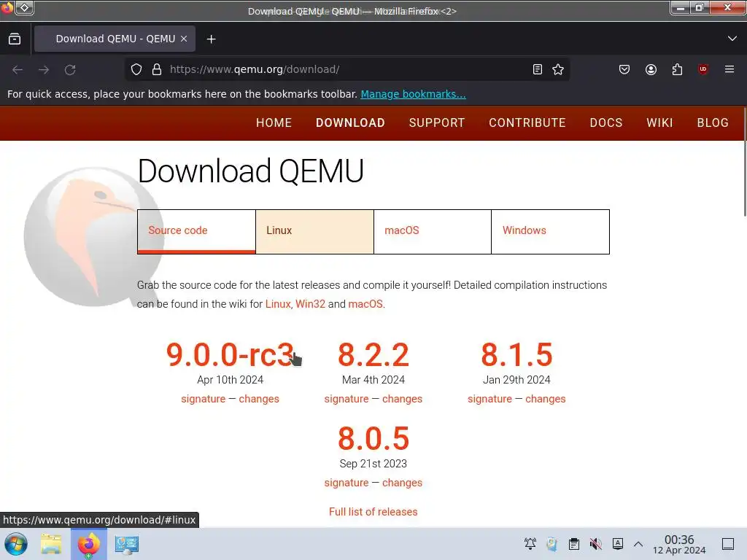Open notifications bell in system tray
The height and width of the screenshot is (560, 747).
(x=530, y=544)
